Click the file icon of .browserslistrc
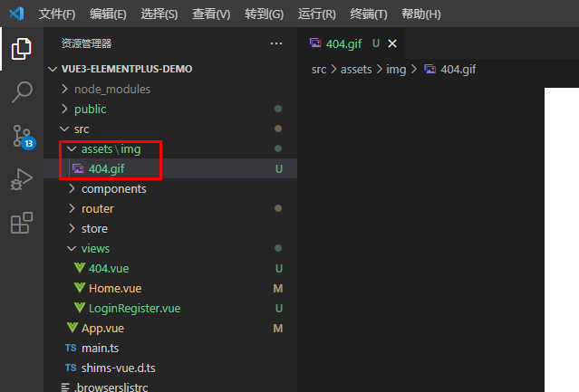 [x=65, y=387]
